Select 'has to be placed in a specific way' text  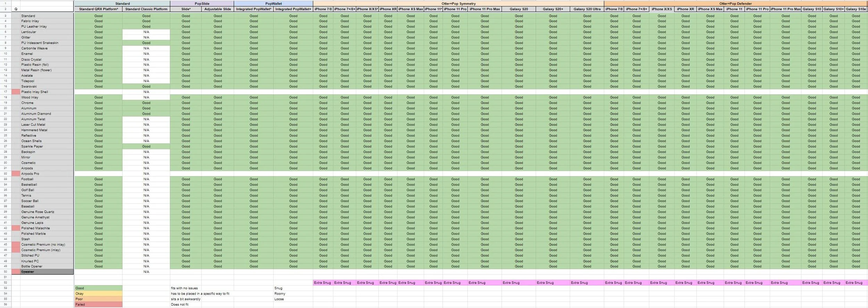200,294
